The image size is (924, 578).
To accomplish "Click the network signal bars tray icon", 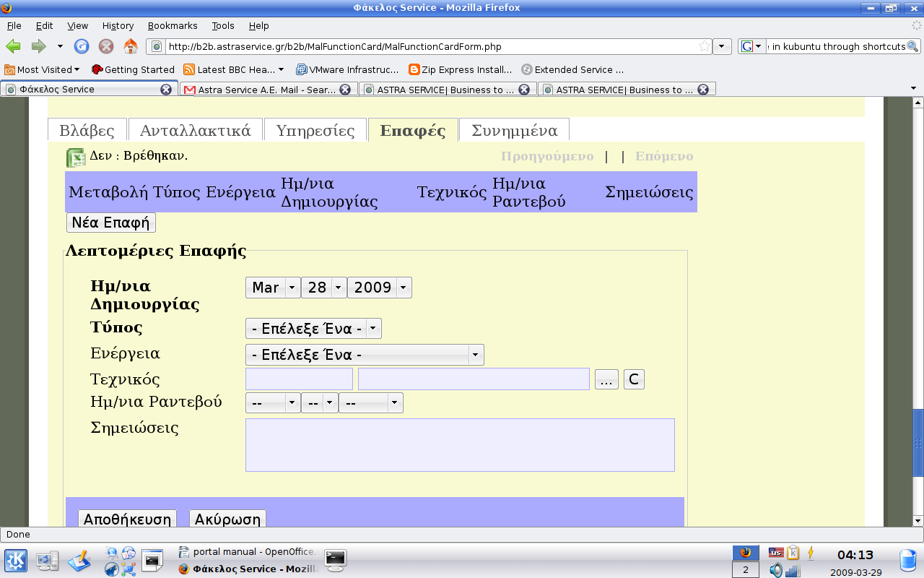I will [x=793, y=571].
